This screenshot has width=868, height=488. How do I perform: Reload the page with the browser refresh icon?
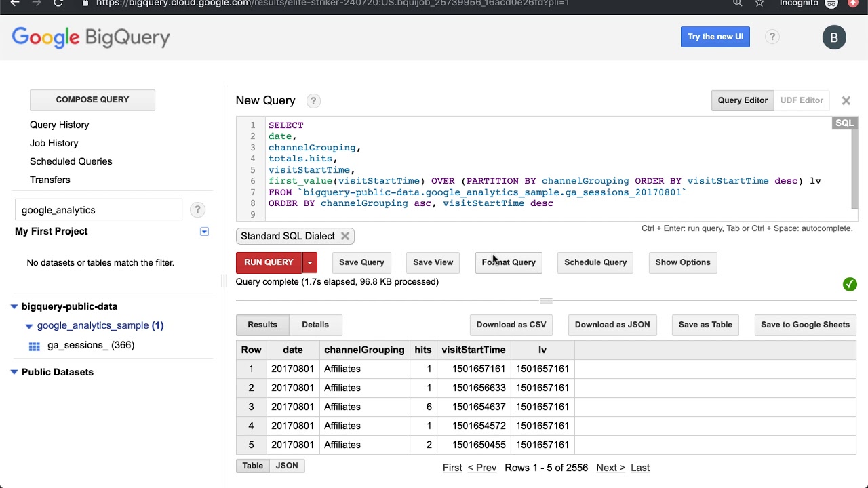point(58,3)
